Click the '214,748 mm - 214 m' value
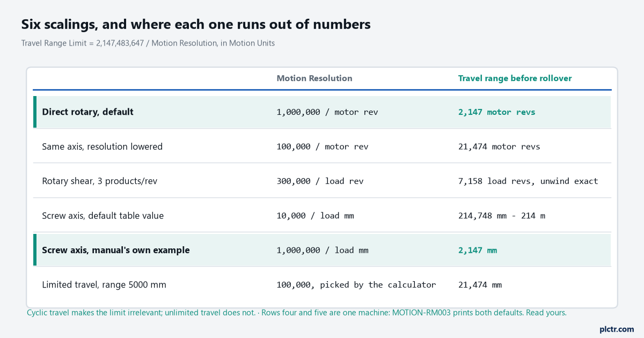Image resolution: width=644 pixels, height=338 pixels. pyautogui.click(x=502, y=216)
